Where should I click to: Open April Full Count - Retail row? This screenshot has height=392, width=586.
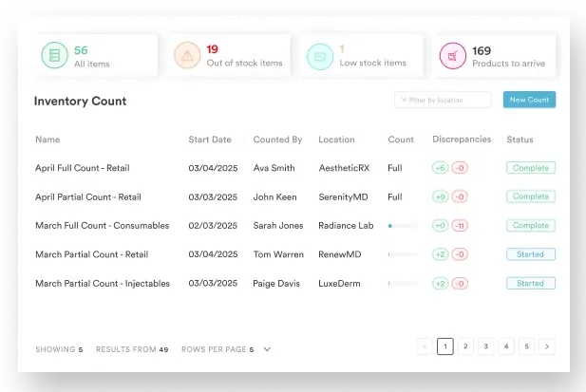[x=295, y=168]
